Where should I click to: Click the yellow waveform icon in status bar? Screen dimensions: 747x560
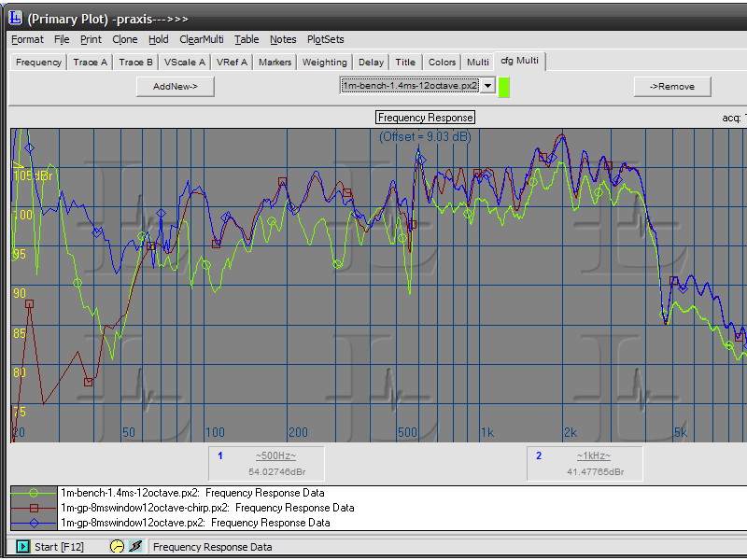pos(117,546)
